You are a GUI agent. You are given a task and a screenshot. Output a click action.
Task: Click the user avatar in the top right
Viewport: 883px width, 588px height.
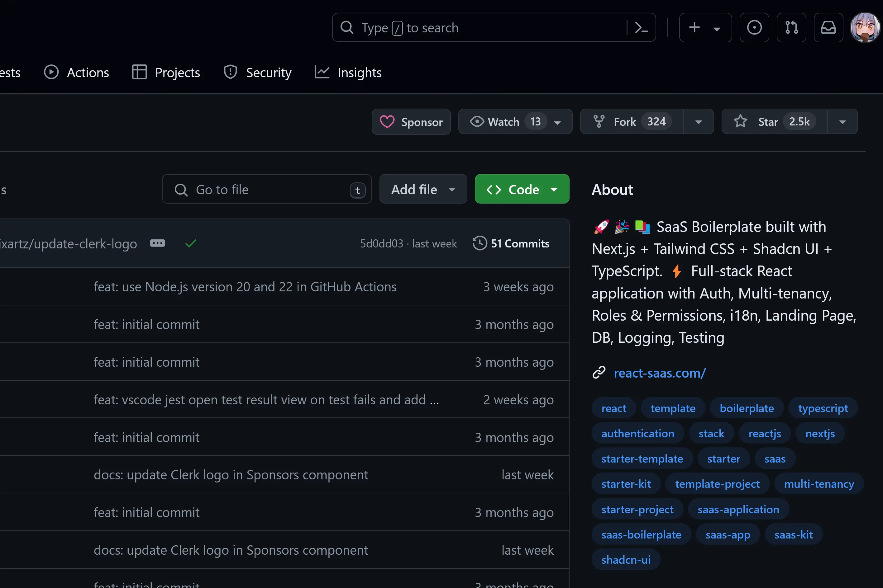(865, 27)
